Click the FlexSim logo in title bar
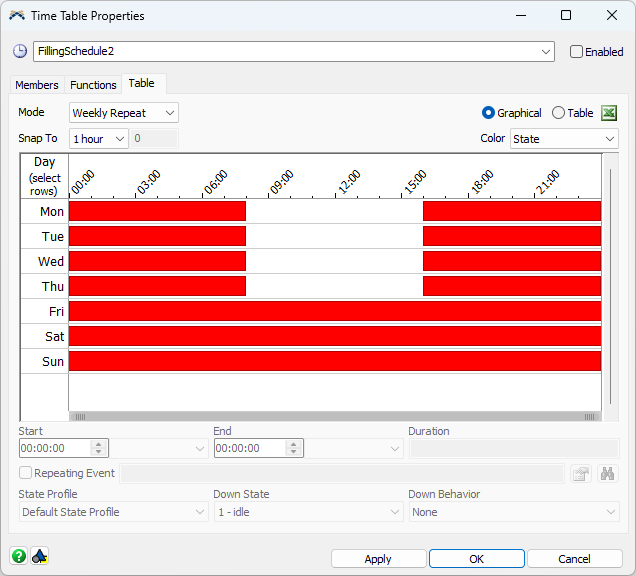Viewport: 636px width, 576px height. point(17,16)
